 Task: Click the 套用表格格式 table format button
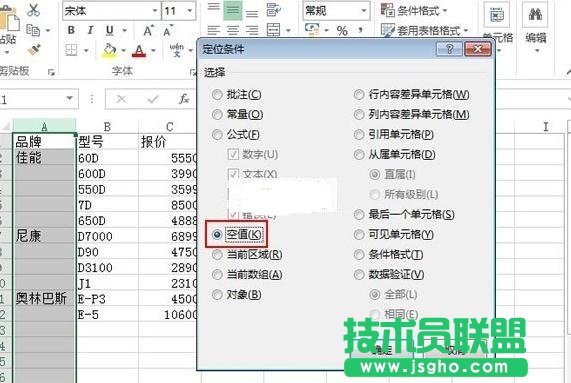(x=425, y=30)
